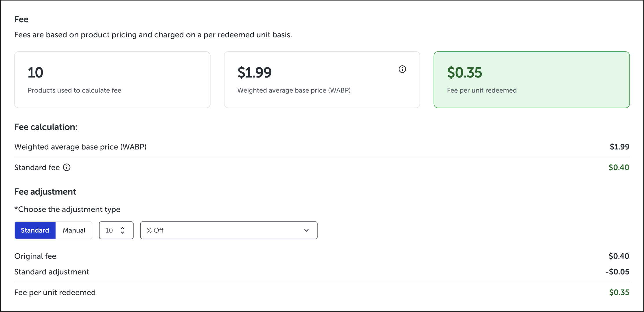Click the info icon beside Standard fee
This screenshot has width=644, height=312.
67,168
